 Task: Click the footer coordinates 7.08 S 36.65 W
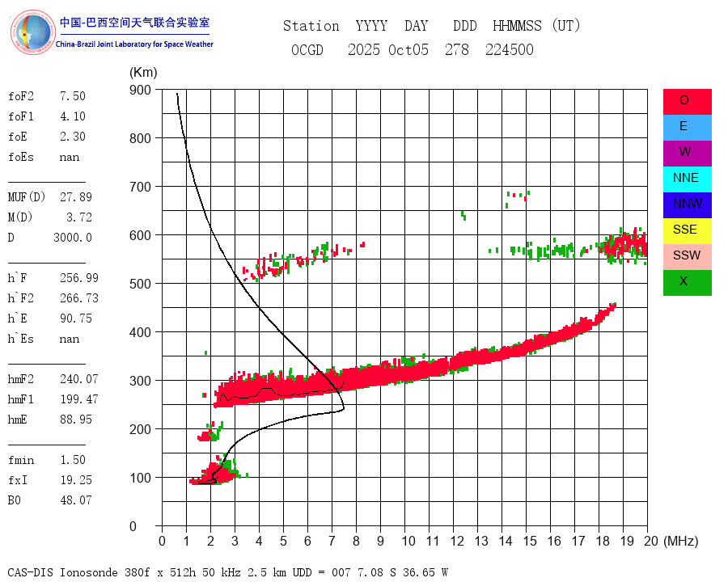pyautogui.click(x=403, y=572)
